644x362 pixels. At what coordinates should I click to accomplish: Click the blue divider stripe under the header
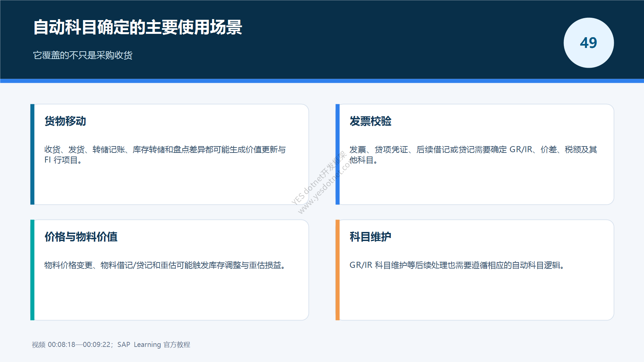(322, 81)
